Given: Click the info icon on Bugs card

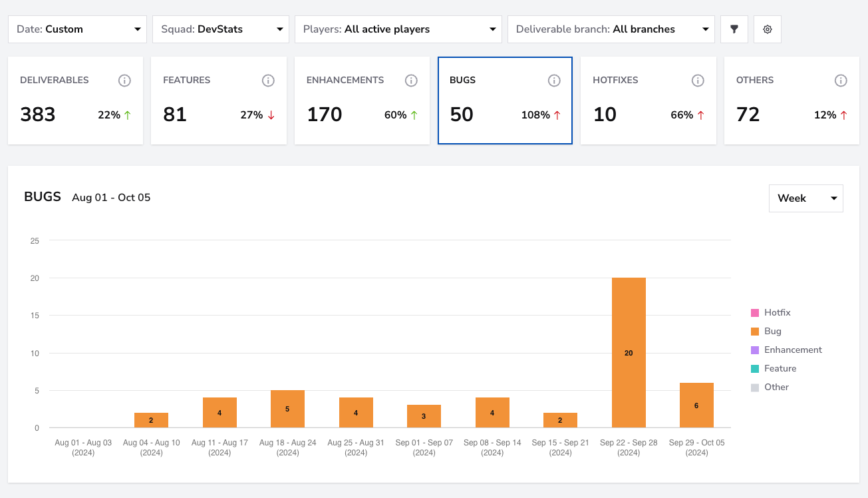Looking at the screenshot, I should click(x=554, y=81).
